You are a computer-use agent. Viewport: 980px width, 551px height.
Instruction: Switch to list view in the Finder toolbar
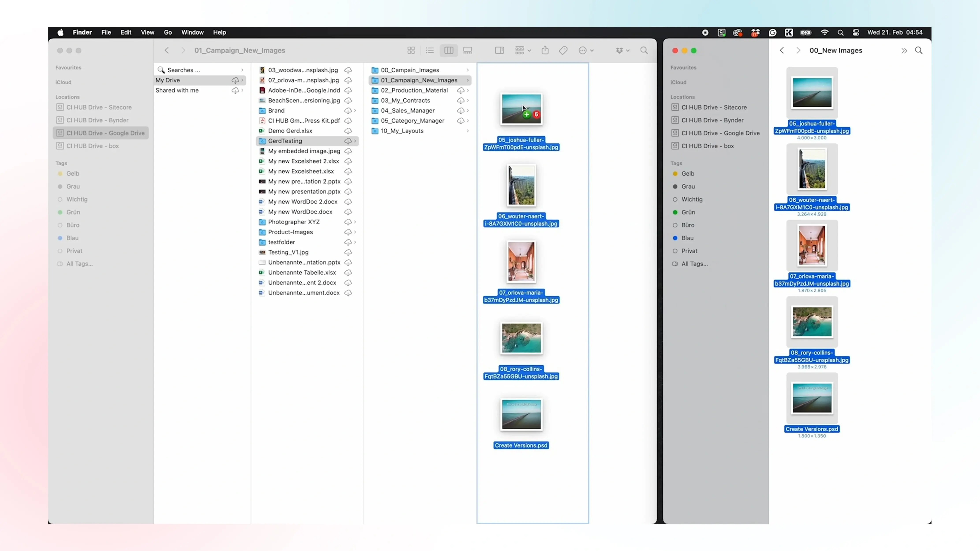(430, 51)
